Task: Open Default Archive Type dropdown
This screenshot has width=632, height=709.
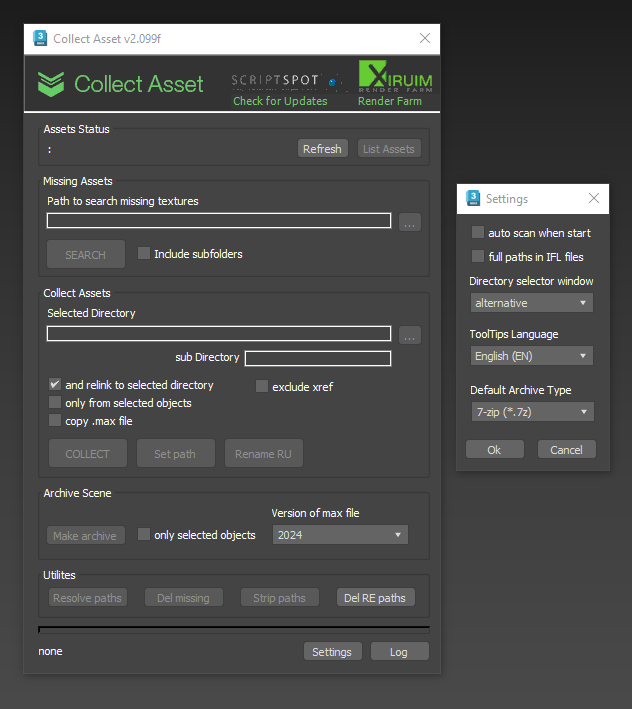Action: pos(533,412)
